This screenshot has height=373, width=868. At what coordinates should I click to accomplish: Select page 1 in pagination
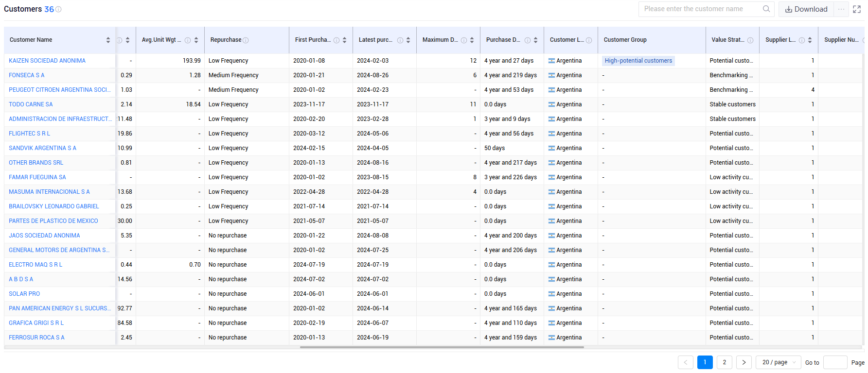[x=705, y=362]
